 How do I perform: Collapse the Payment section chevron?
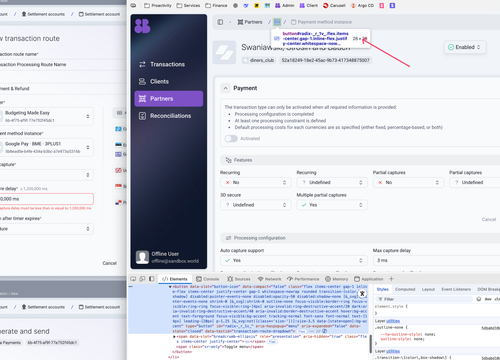point(226,88)
